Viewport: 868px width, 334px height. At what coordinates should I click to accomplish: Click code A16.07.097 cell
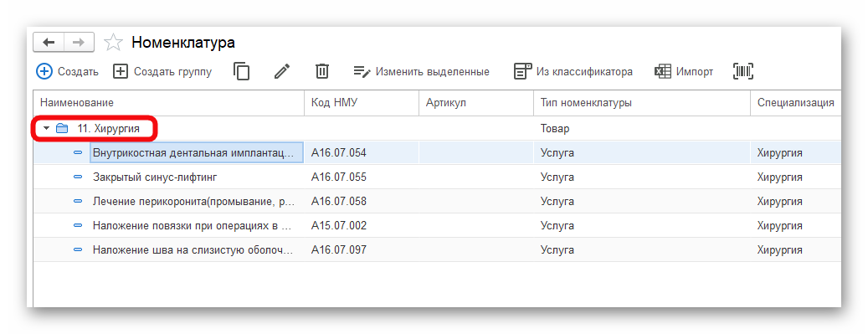click(362, 250)
